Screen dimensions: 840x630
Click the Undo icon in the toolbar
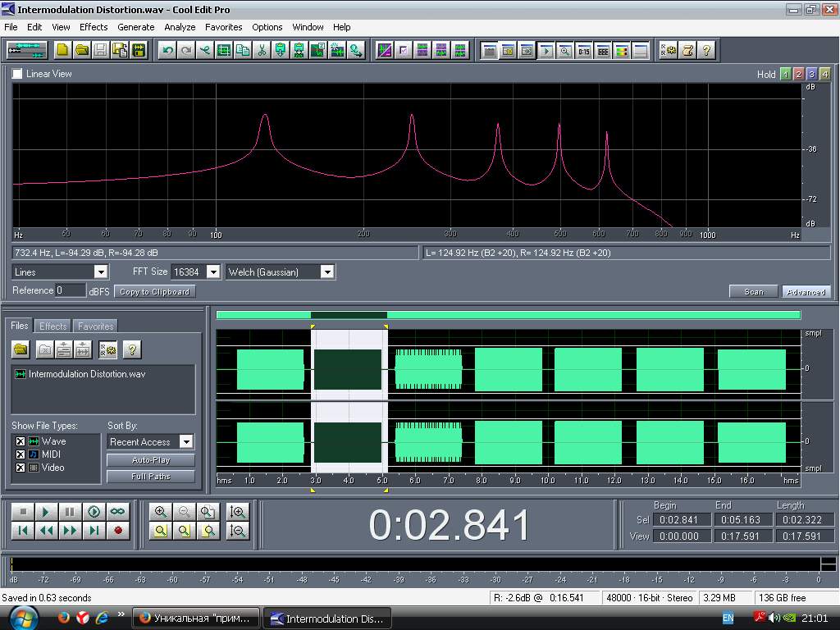click(167, 51)
